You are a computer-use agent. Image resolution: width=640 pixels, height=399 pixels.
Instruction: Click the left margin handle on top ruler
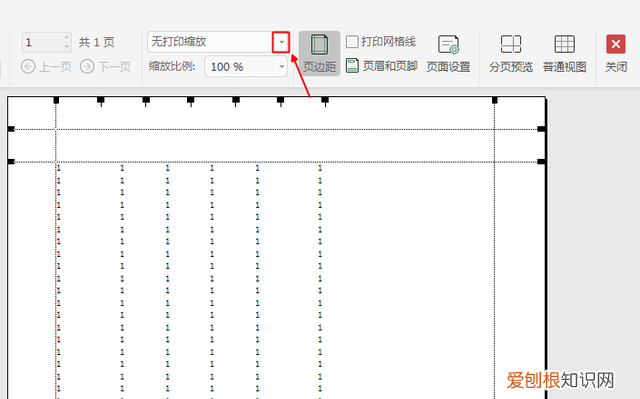pos(56,100)
